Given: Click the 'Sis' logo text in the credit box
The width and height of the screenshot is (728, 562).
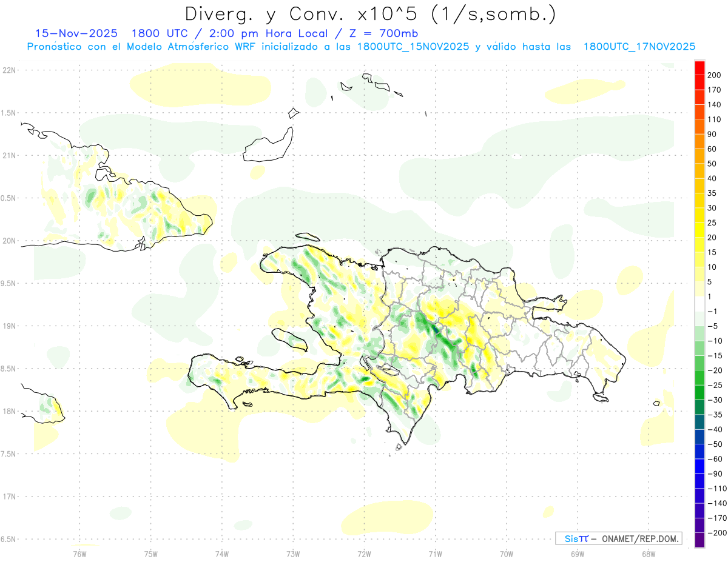Looking at the screenshot, I should [571, 538].
